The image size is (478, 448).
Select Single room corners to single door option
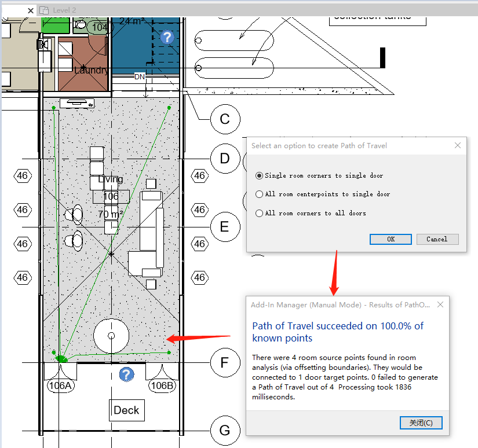point(259,175)
